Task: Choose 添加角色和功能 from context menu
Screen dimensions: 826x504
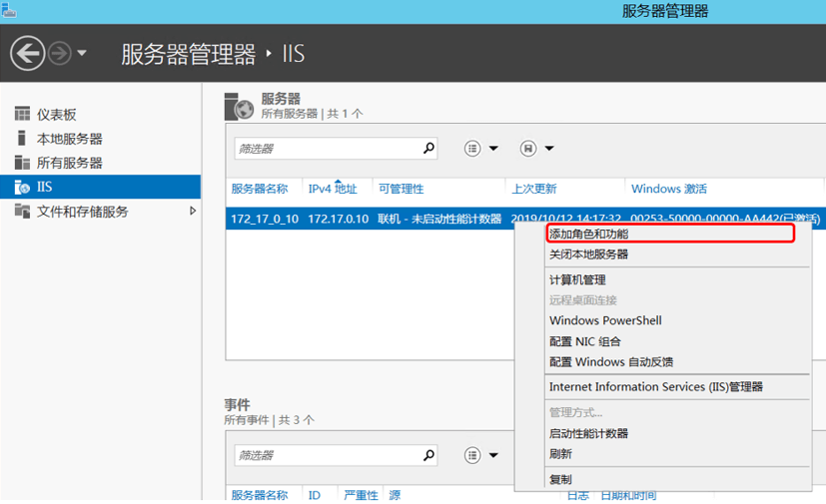Action: point(670,234)
